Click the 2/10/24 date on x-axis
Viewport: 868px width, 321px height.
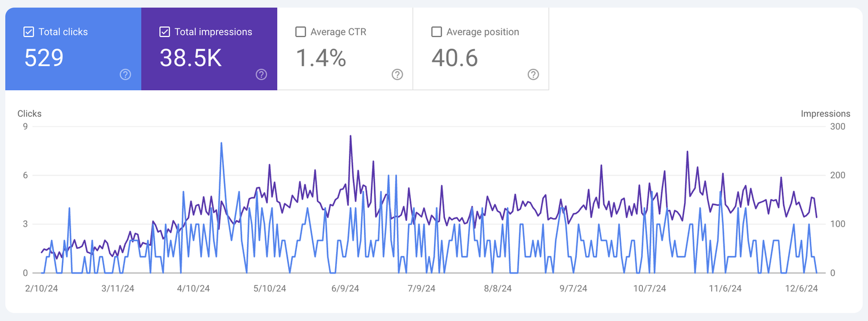42,289
